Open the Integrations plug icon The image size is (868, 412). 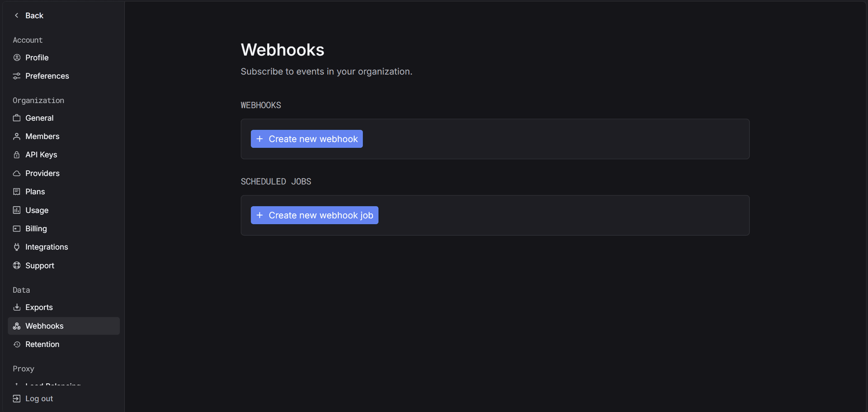[x=17, y=247]
